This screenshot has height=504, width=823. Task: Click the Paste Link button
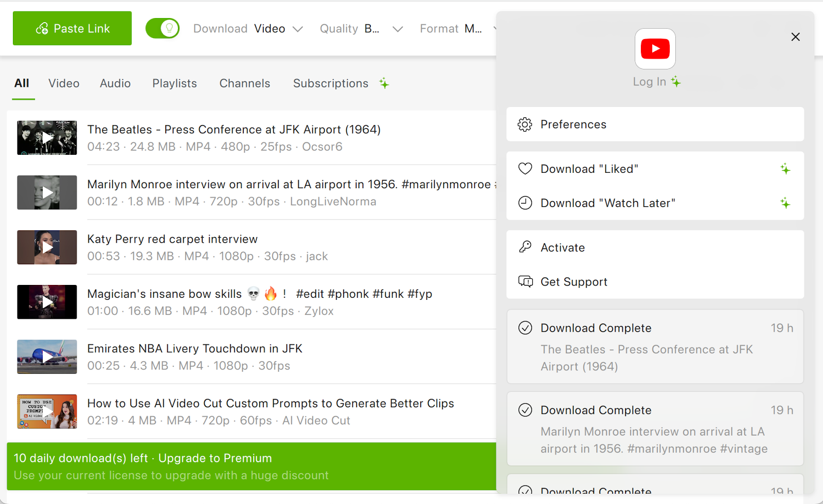pos(72,28)
